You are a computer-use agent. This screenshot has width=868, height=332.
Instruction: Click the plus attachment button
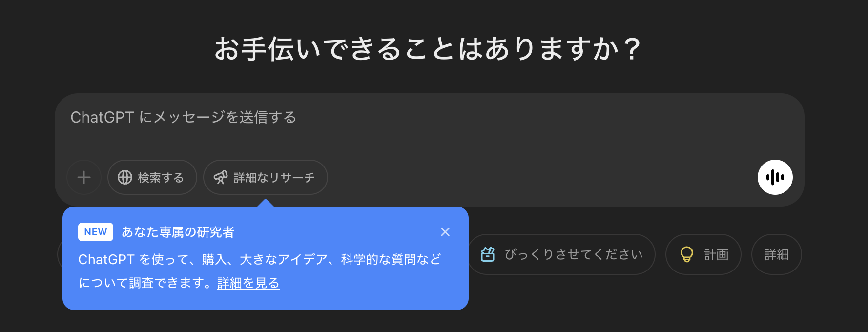point(84,177)
